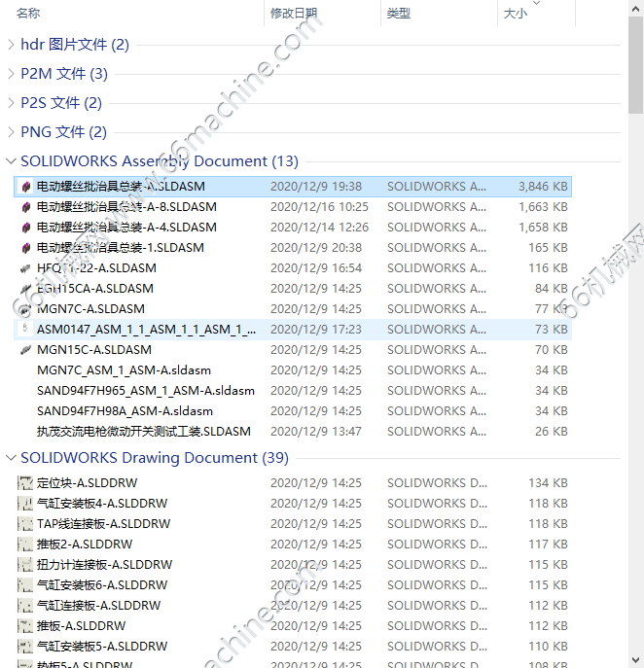The image size is (644, 668).
Task: Click the date 2020/12/16 10:25
Action: pos(320,207)
